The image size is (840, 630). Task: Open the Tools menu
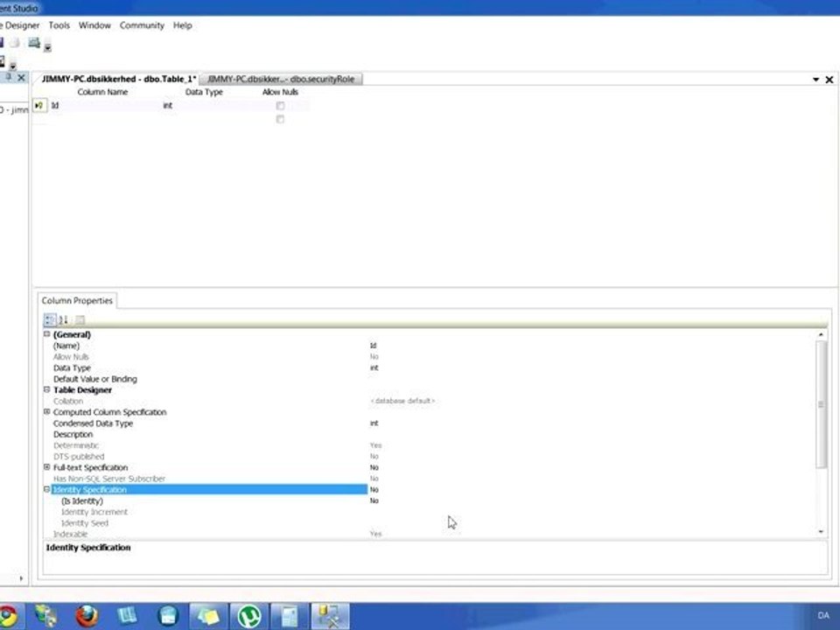tap(59, 25)
